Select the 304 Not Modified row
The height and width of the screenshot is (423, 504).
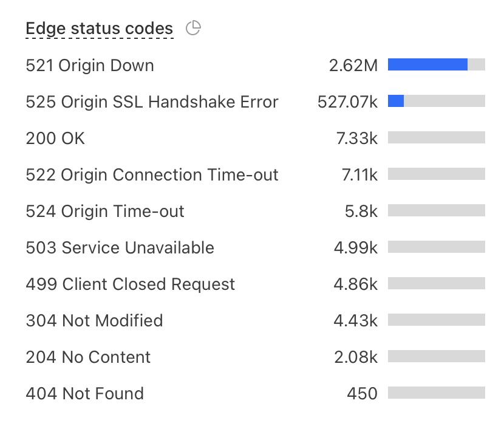click(94, 320)
